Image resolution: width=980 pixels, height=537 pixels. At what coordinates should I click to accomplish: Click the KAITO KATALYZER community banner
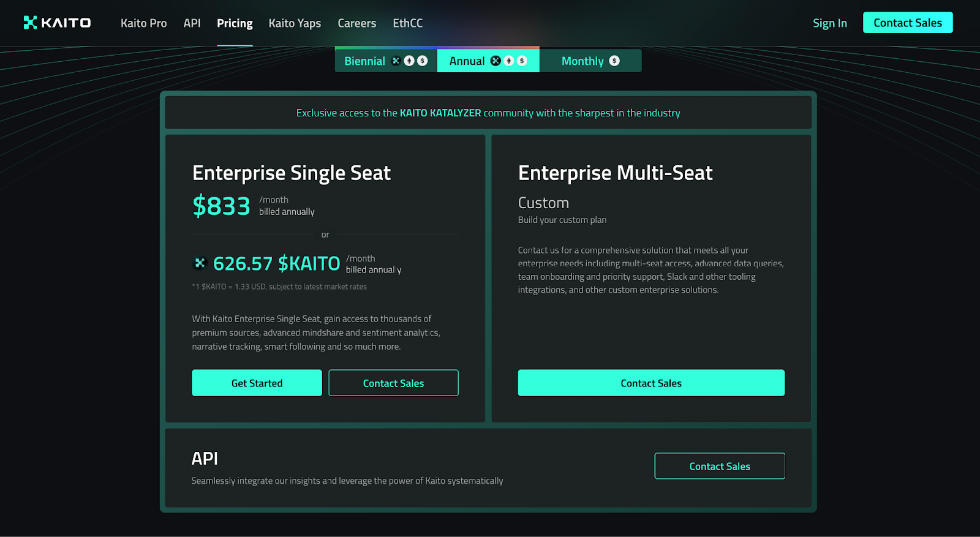488,113
